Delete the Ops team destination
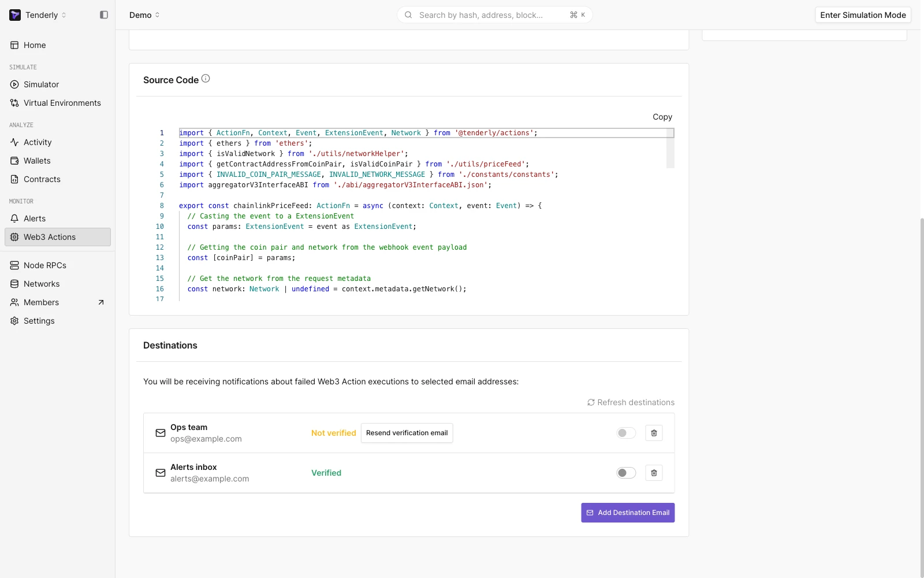This screenshot has width=924, height=578. click(x=654, y=433)
